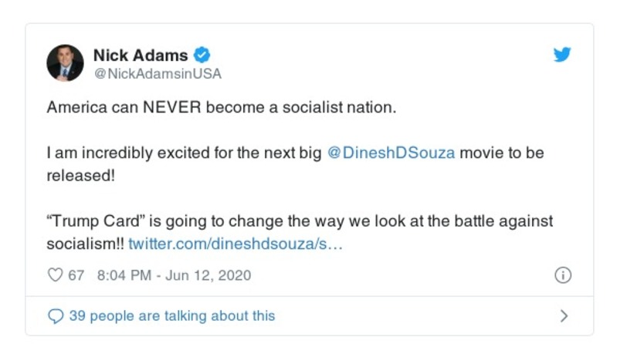Click the 67 likes count
617x364 pixels.
(76, 275)
